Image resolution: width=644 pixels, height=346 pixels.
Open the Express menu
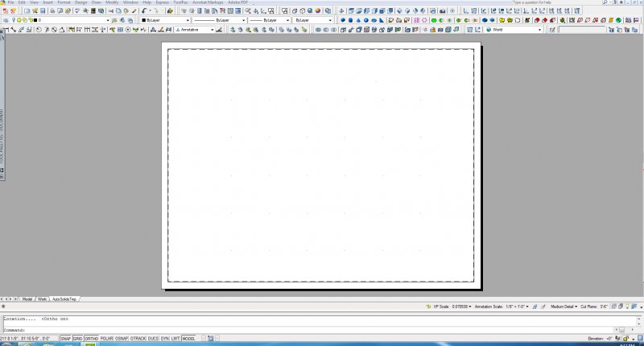point(163,2)
